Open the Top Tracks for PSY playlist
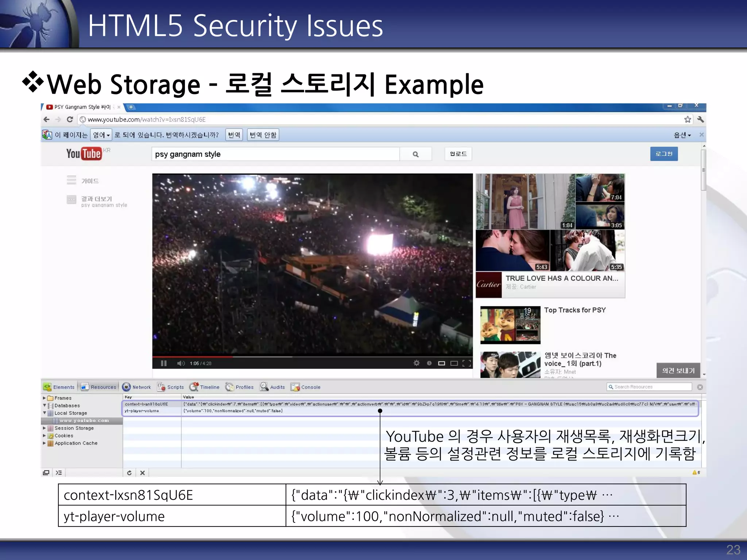Image resolution: width=747 pixels, height=560 pixels. [575, 310]
